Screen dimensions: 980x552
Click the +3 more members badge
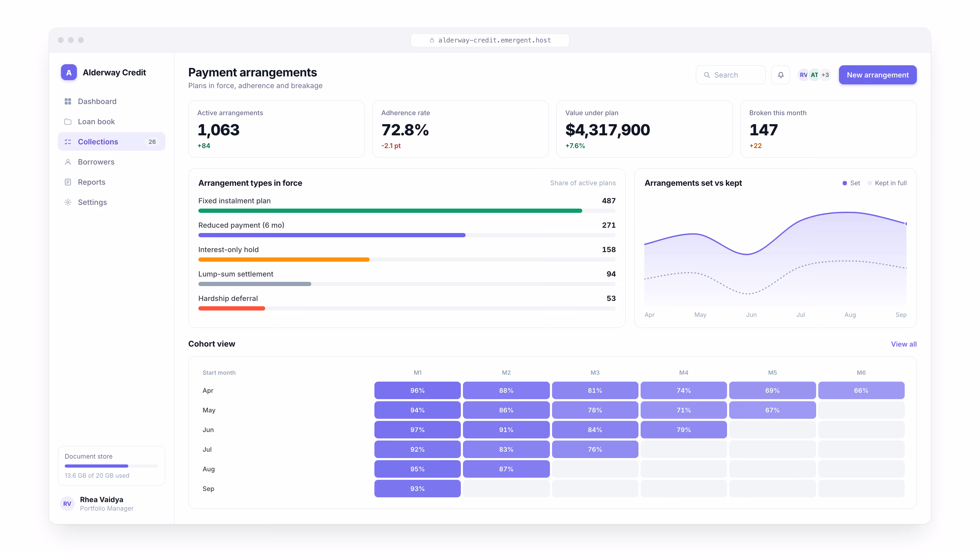[825, 75]
